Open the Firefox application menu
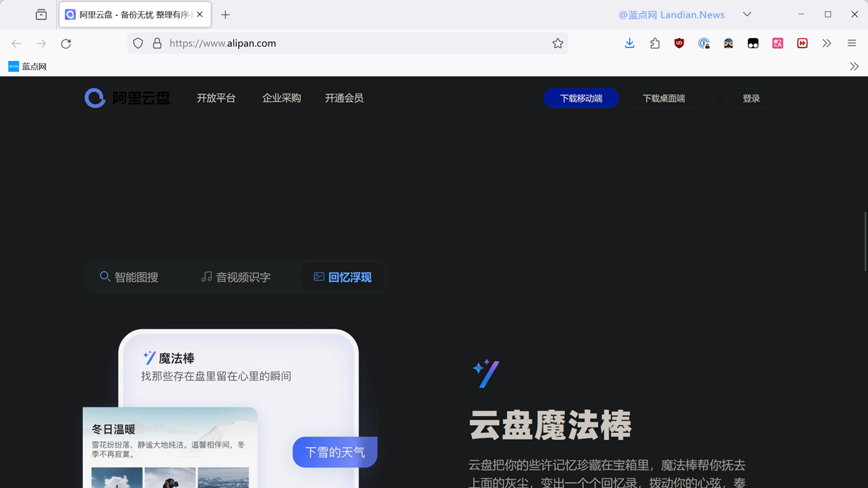Viewport: 868px width, 488px height. tap(852, 43)
